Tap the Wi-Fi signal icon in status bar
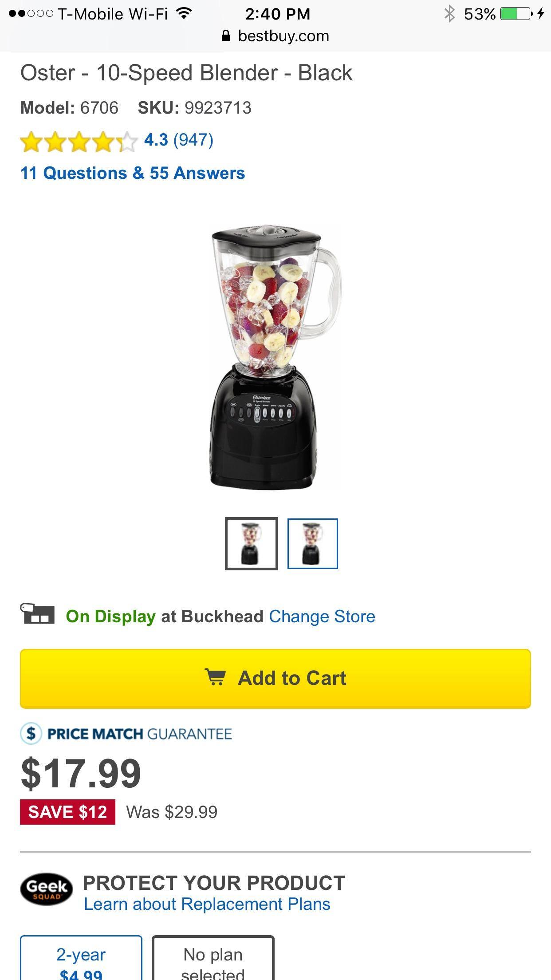 [183, 13]
